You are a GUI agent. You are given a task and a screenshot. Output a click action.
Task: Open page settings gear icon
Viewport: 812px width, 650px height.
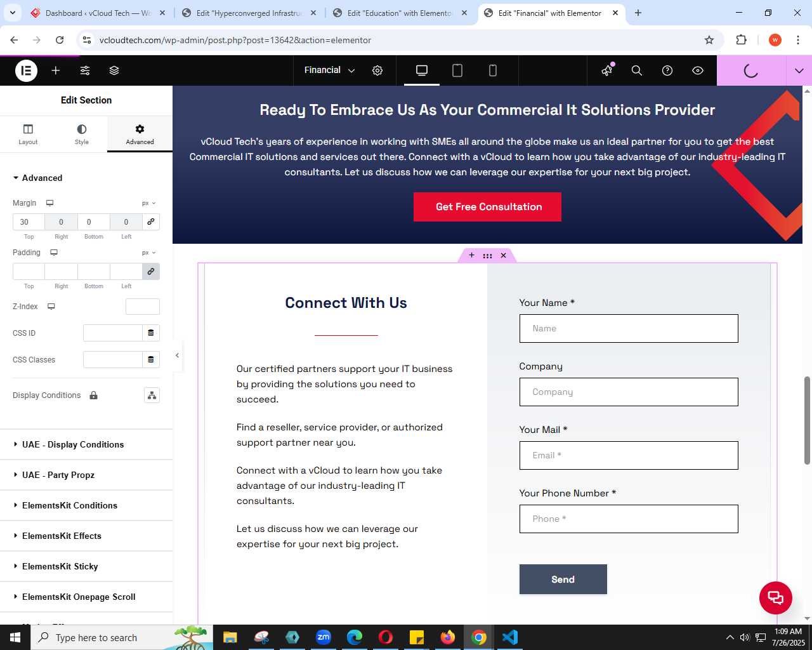pyautogui.click(x=377, y=70)
